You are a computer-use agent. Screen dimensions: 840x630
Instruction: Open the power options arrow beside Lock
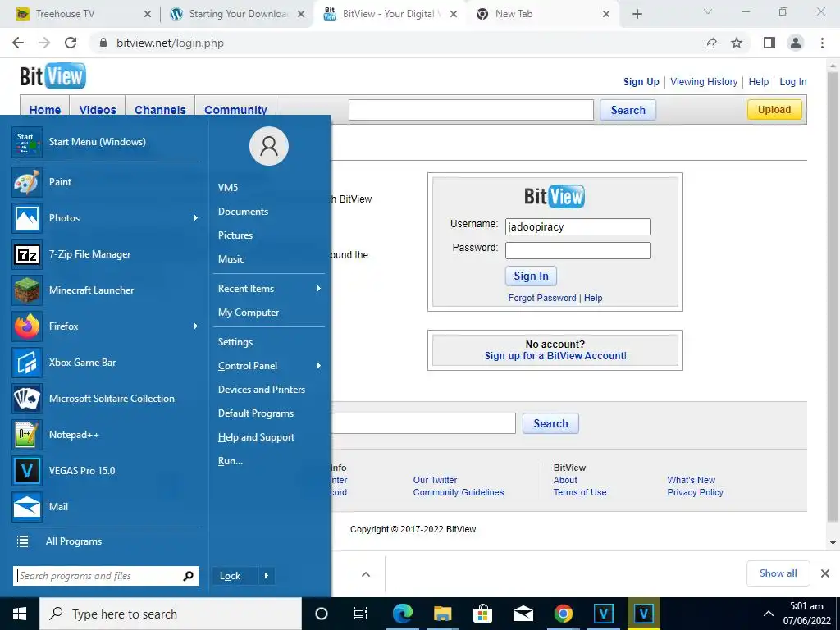pyautogui.click(x=267, y=576)
